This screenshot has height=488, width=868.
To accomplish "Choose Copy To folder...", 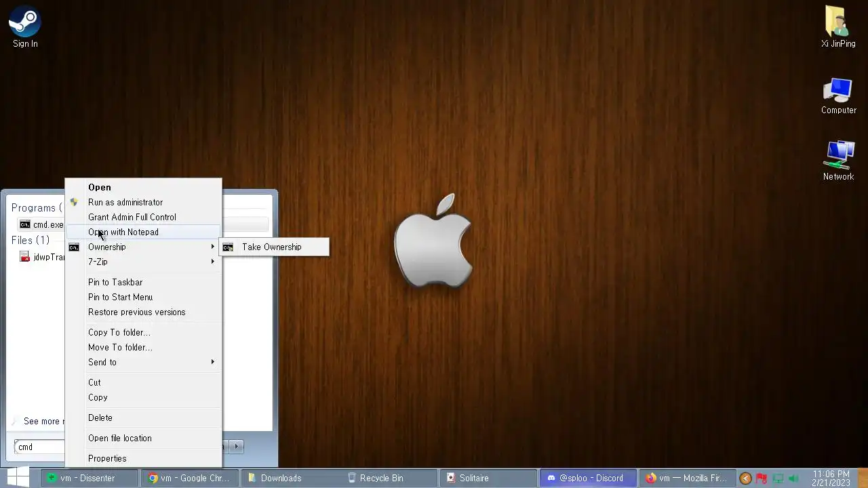I will coord(143,332).
